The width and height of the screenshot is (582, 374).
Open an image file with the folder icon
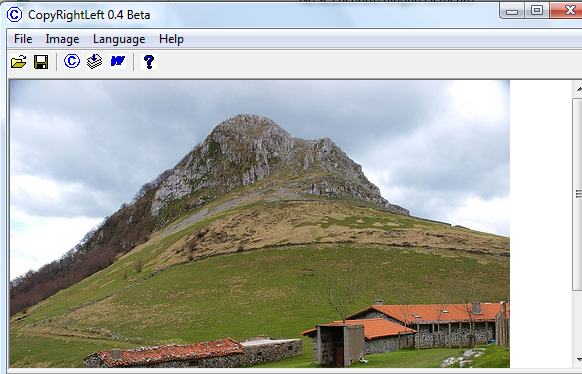[19, 62]
